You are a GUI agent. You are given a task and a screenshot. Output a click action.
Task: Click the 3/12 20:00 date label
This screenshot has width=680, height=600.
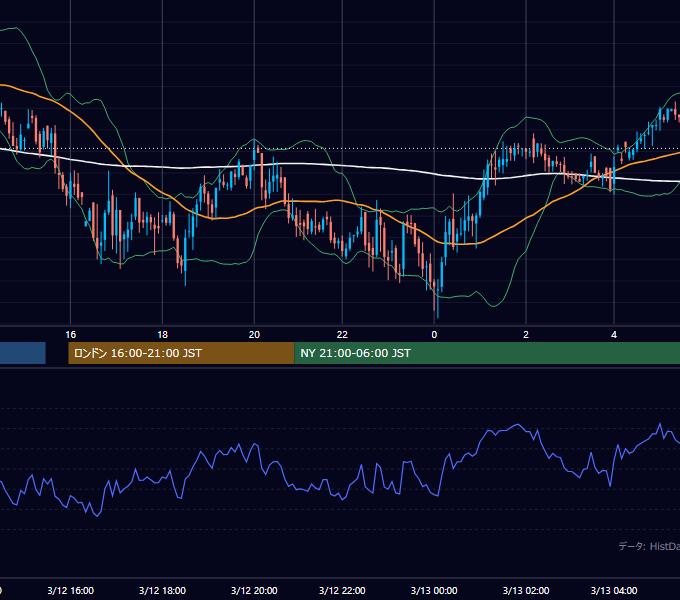pyautogui.click(x=254, y=590)
